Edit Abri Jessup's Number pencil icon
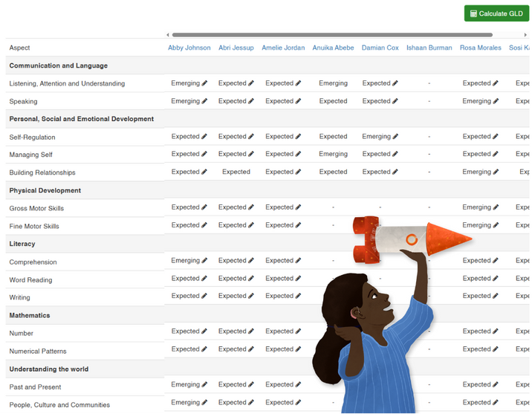This screenshot has height=414, width=532. (251, 331)
